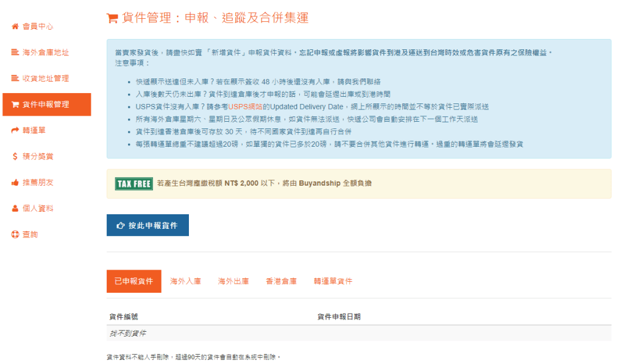Click the green TAX FREE badge
Viewport: 624px width, 364px height.
click(133, 183)
